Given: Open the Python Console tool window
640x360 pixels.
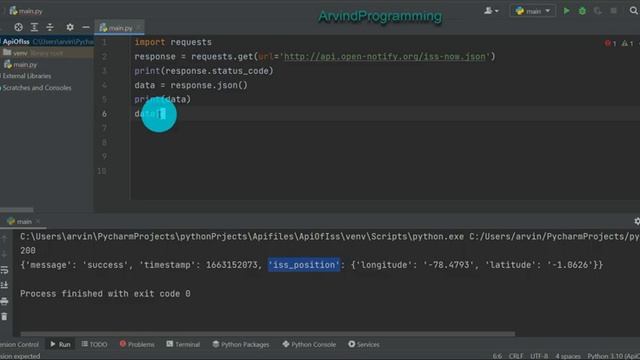Looking at the screenshot, I should [x=309, y=344].
